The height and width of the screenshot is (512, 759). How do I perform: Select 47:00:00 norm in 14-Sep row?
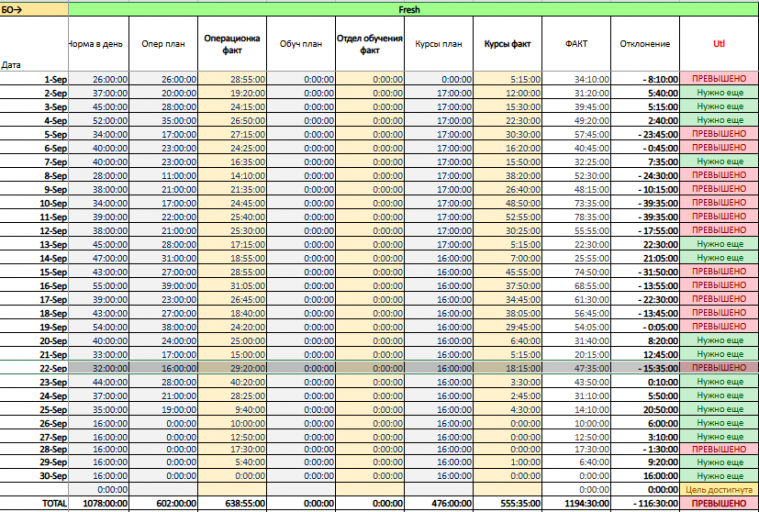click(99, 258)
